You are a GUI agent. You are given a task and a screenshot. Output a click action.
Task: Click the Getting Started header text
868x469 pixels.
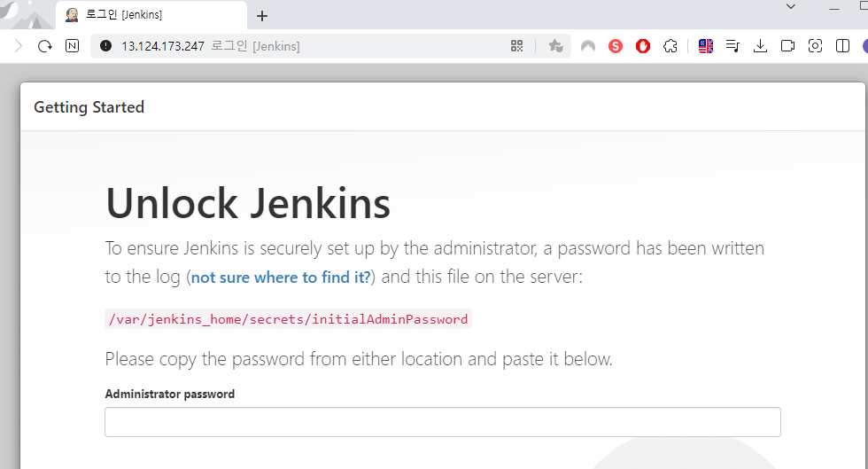[x=89, y=107]
